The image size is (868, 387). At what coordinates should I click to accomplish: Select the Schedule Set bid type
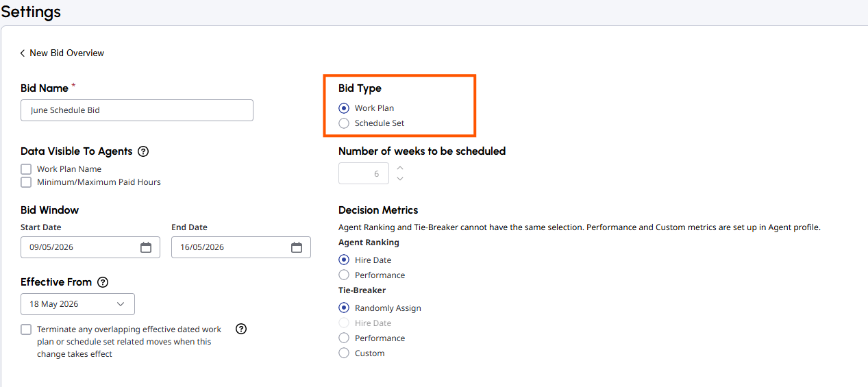click(x=344, y=123)
